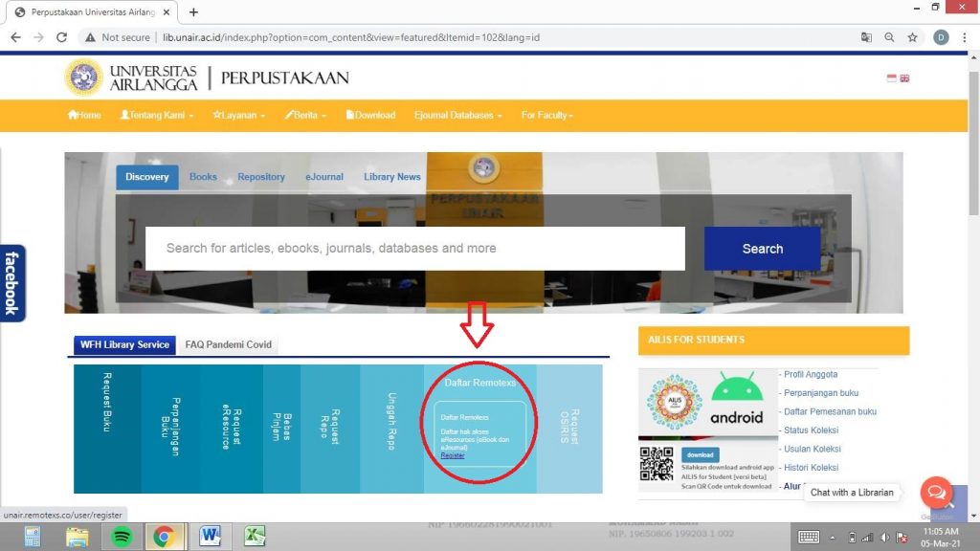Click the Chrome taskbar icon
The height and width of the screenshot is (551, 980).
point(165,537)
